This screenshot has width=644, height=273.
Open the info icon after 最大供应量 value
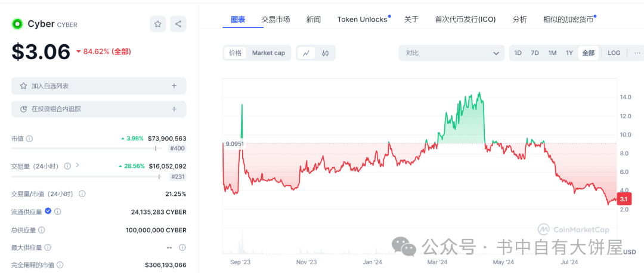click(182, 247)
